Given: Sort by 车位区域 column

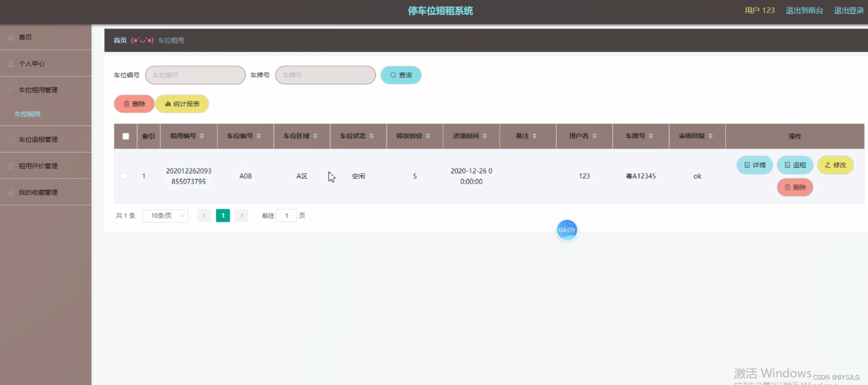Looking at the screenshot, I should [x=315, y=136].
